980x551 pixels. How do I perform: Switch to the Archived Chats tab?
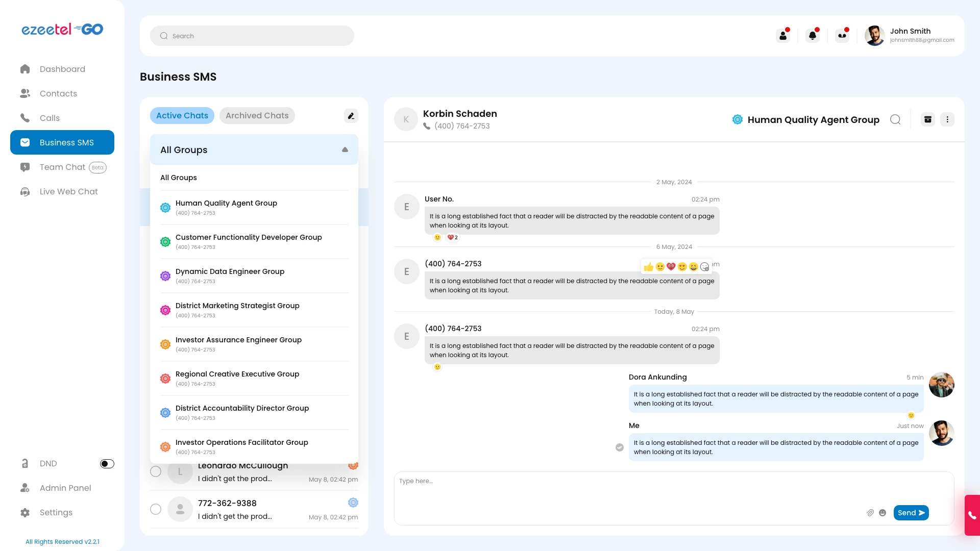click(257, 115)
